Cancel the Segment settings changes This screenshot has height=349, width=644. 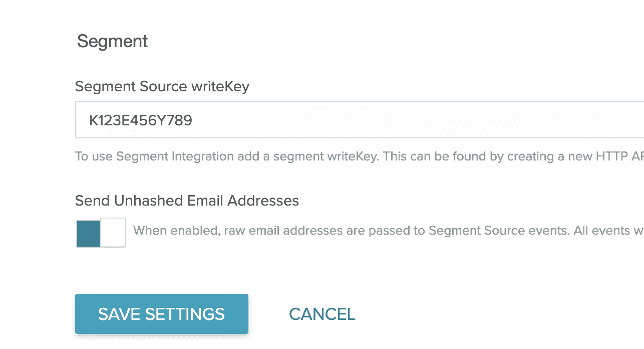click(x=322, y=314)
